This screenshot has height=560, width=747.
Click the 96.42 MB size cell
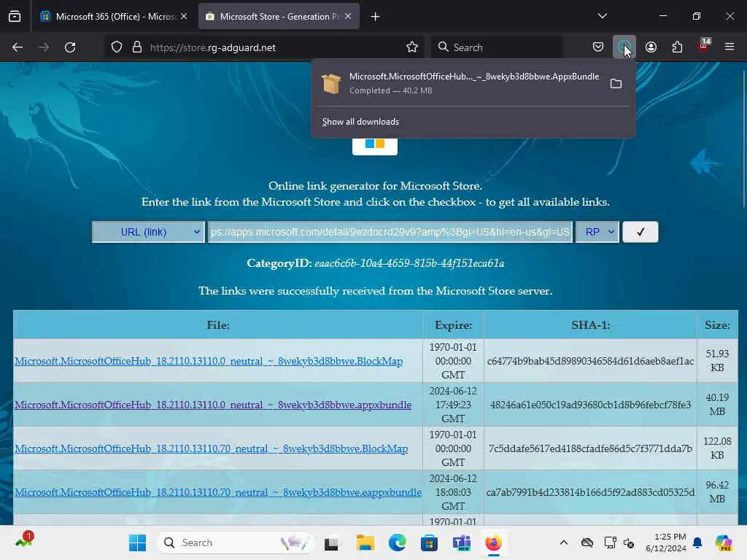718,492
